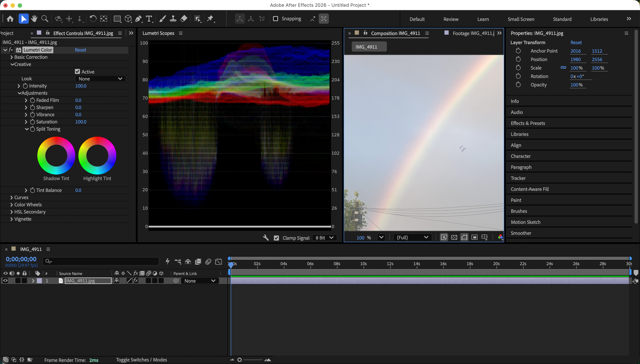Screen dimensions: 640x364
Task: Open the Look dropdown set to None
Action: (100, 79)
